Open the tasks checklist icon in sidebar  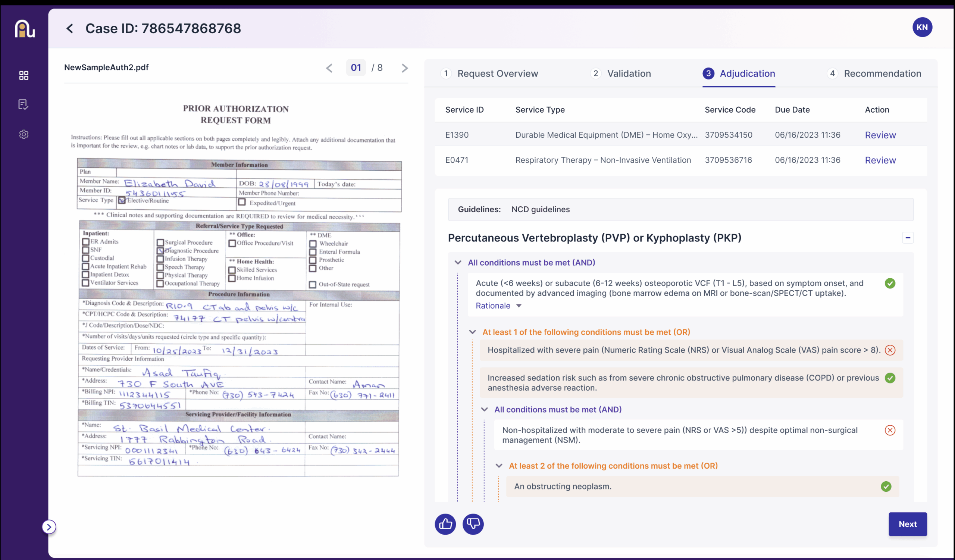pyautogui.click(x=24, y=104)
